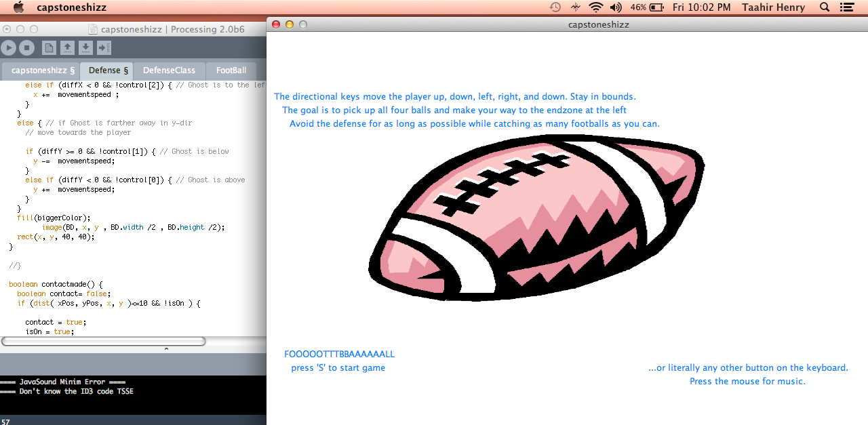Run the sketch with the play button
Viewport: 868px width, 425px height.
8,47
